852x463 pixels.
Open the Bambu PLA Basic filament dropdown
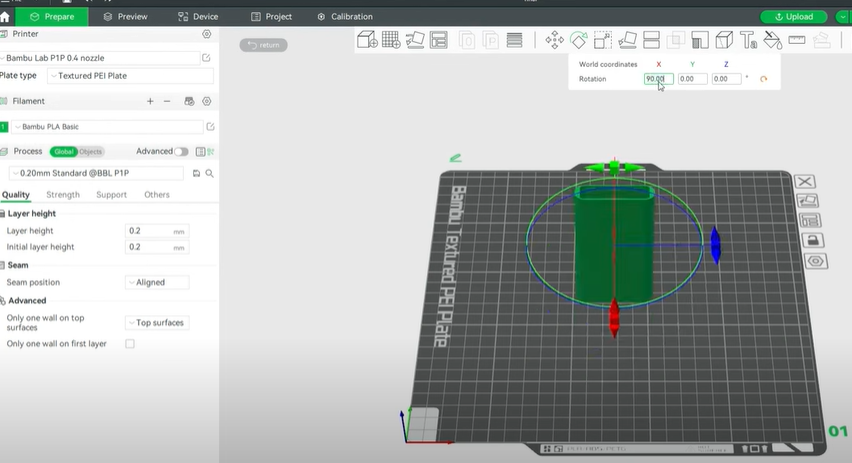[x=107, y=127]
